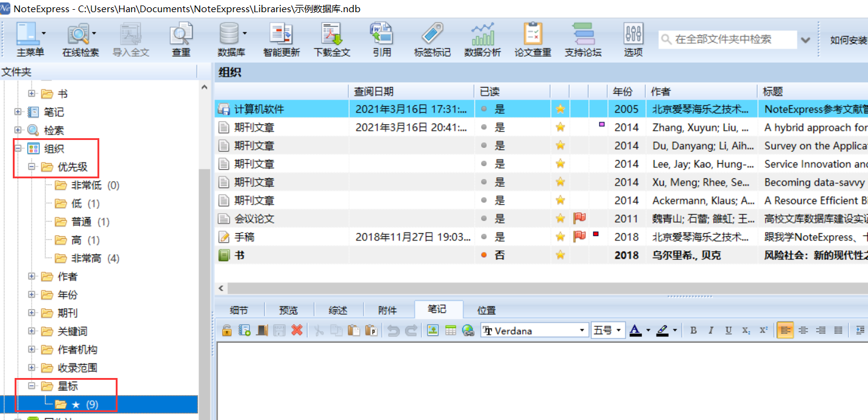Viewport: 868px width, 420px height.
Task: Switch to the 预览 tab
Action: [x=289, y=310]
